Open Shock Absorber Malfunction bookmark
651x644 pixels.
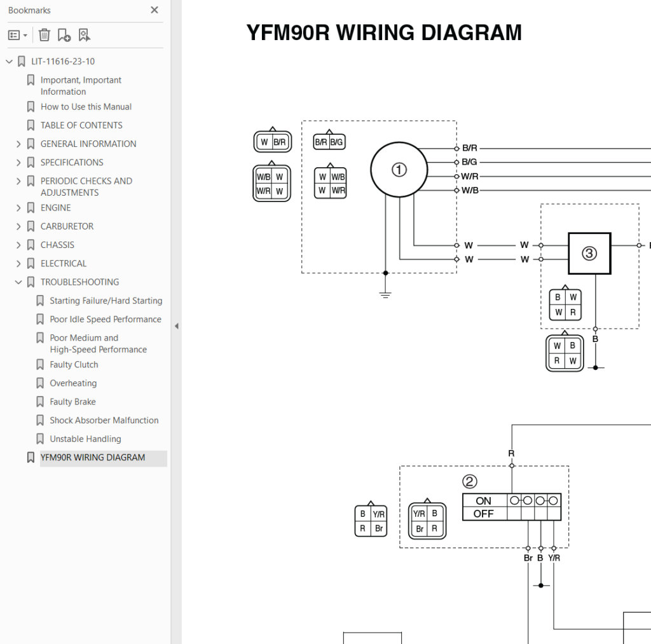pyautogui.click(x=104, y=420)
